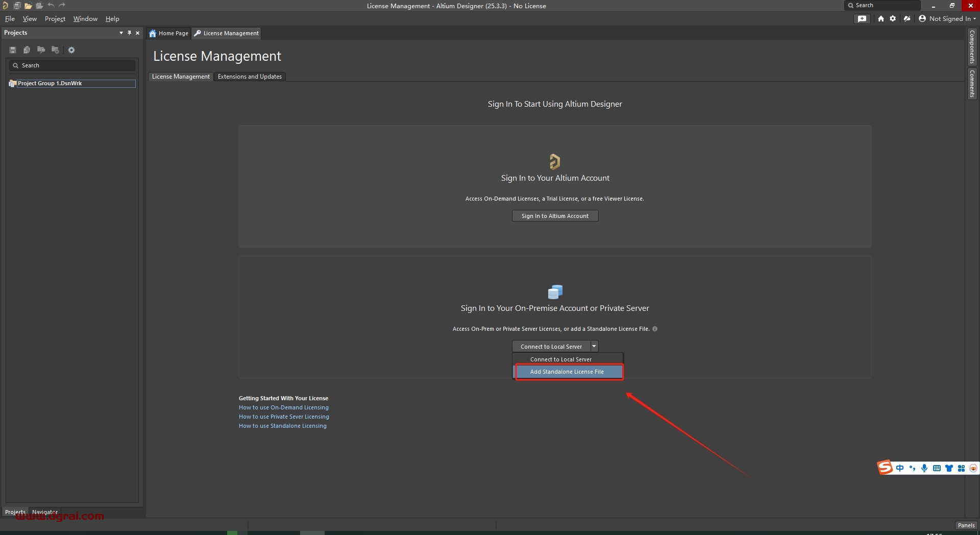Viewport: 980px width, 535px height.
Task: Click the info icon beside Standalone License File text
Action: click(655, 329)
